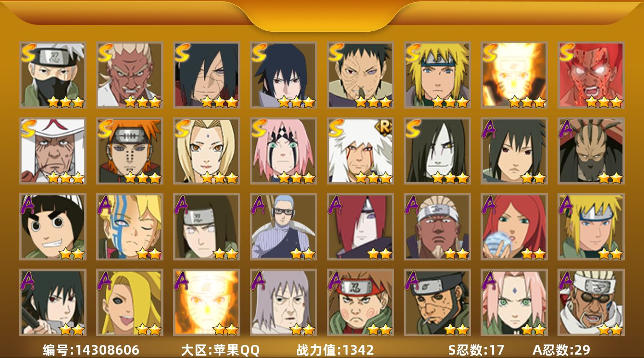Select the chubby red-headband swirl-cheeked character
Screen dimensions: 644x358
(360, 303)
